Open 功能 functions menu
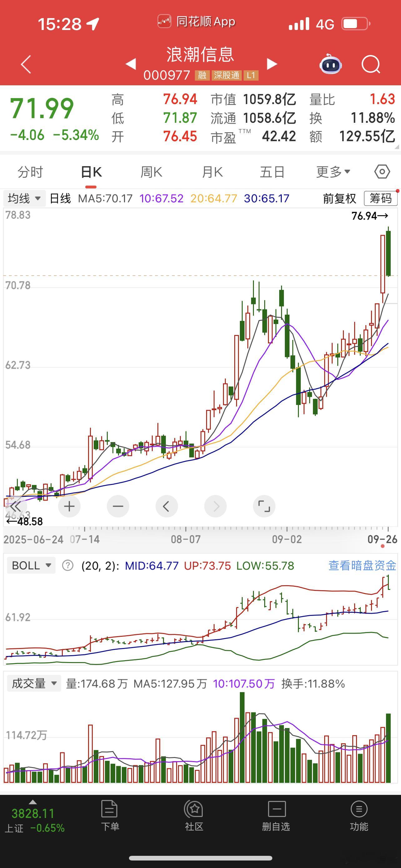Viewport: 401px width, 868px height. (x=359, y=816)
